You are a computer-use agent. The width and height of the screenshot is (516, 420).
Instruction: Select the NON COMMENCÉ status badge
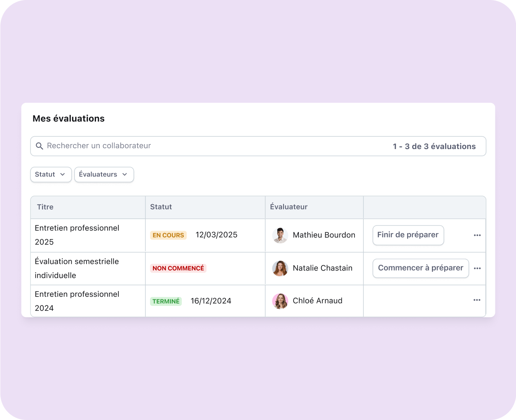[178, 268]
